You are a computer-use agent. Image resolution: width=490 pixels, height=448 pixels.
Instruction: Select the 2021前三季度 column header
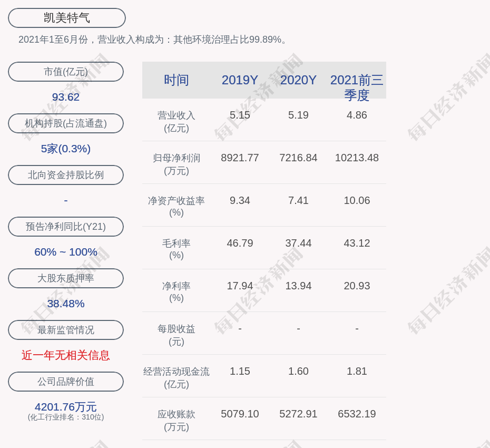(x=357, y=87)
